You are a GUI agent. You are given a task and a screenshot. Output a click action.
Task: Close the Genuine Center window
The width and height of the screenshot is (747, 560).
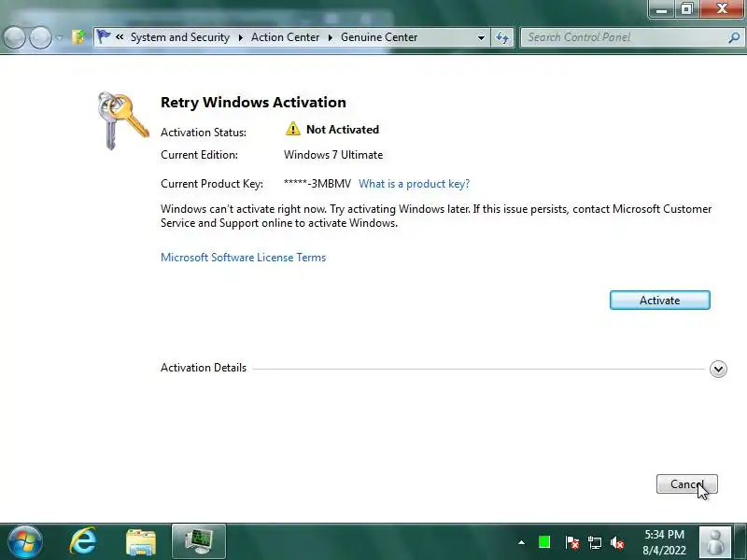click(722, 9)
